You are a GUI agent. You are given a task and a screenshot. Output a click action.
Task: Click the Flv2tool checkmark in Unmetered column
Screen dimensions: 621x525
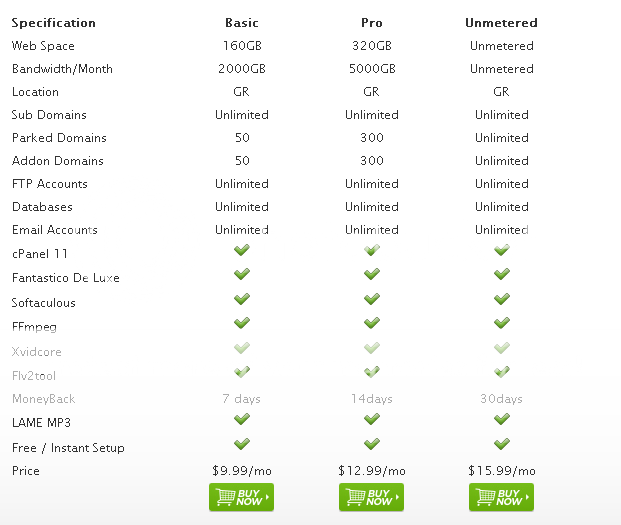502,371
